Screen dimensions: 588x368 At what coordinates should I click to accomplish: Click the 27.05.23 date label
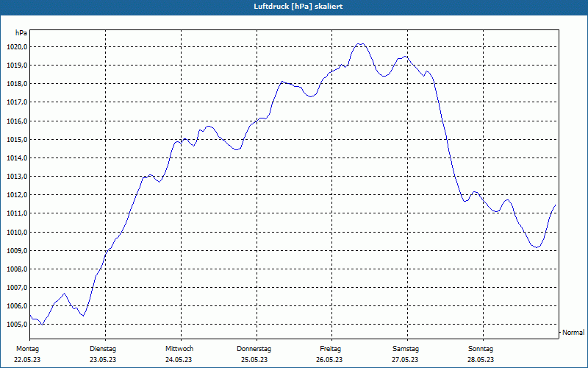coord(405,360)
